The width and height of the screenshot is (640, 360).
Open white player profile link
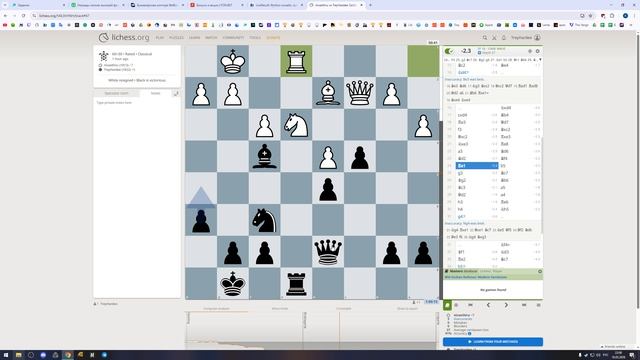118,65
